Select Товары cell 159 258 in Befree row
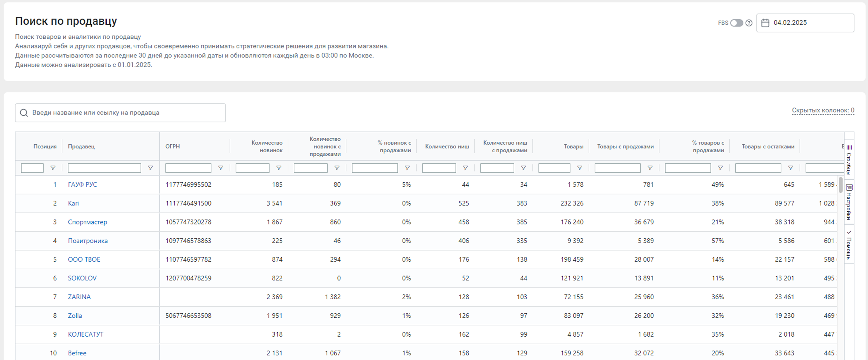Screen dimensions: 868x360 572,353
